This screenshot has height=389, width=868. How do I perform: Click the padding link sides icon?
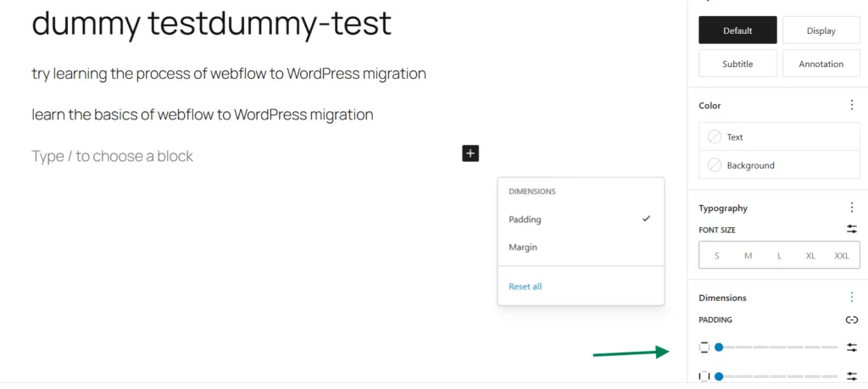pyautogui.click(x=851, y=320)
